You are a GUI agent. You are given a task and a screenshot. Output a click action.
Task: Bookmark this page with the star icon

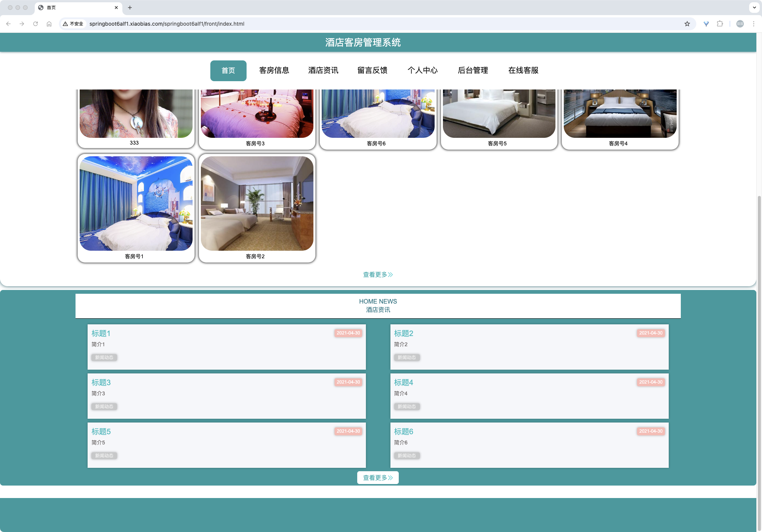tap(687, 24)
